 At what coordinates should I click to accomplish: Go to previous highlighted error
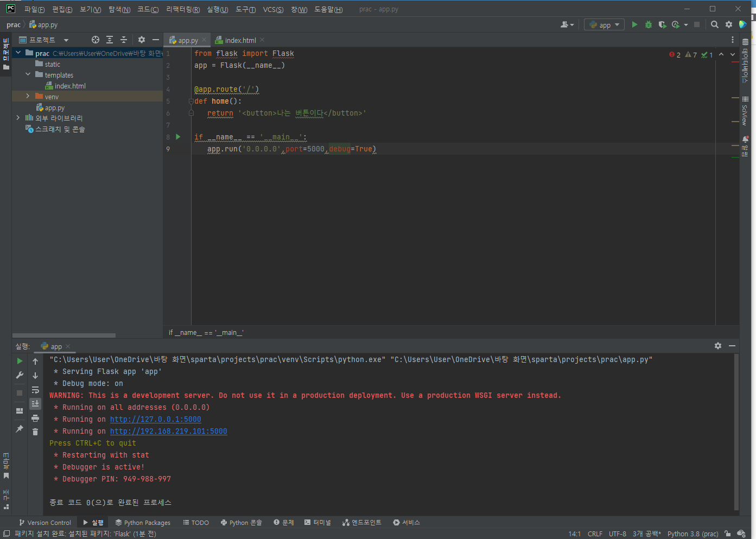click(721, 54)
